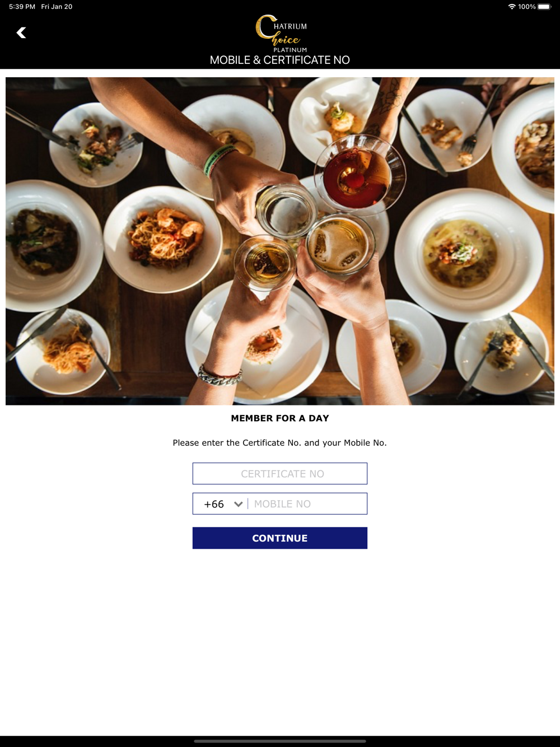Screen dimensions: 560x747
Task: Check the Wi-Fi status icon
Action: point(512,7)
